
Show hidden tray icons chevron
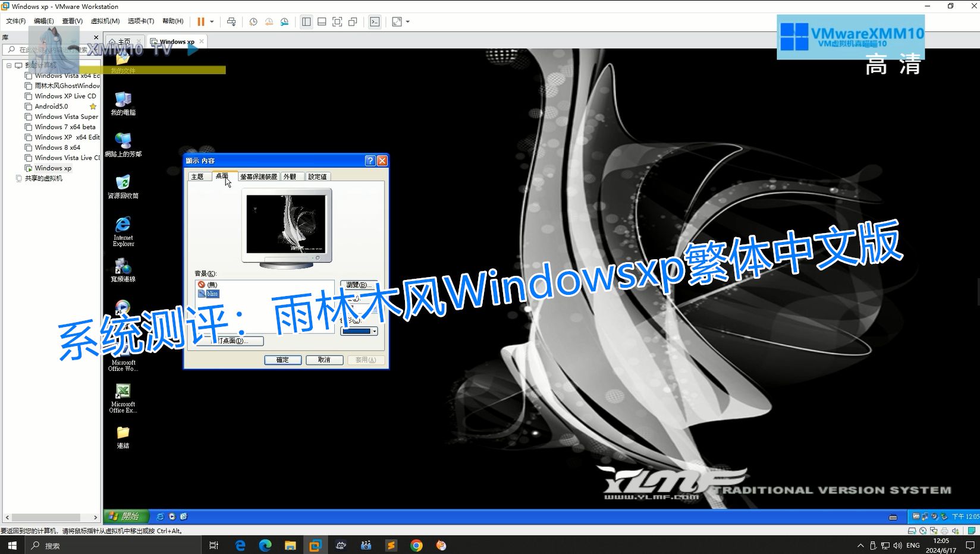[x=860, y=545]
